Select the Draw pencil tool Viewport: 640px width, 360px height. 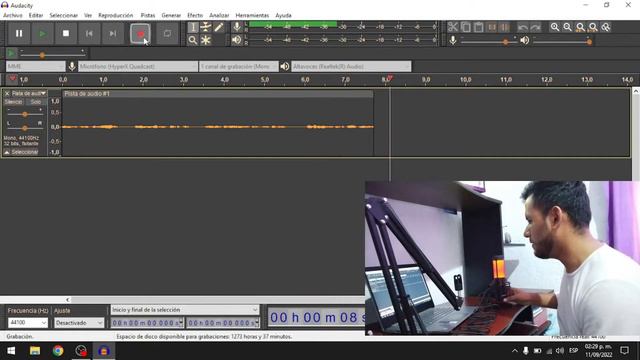pyautogui.click(x=219, y=27)
